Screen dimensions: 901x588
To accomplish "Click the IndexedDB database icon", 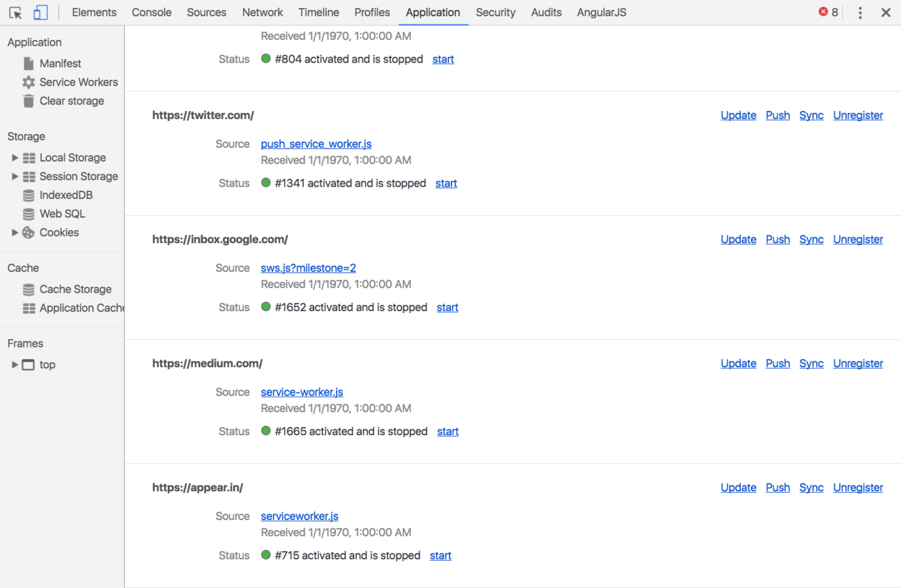I will (29, 195).
